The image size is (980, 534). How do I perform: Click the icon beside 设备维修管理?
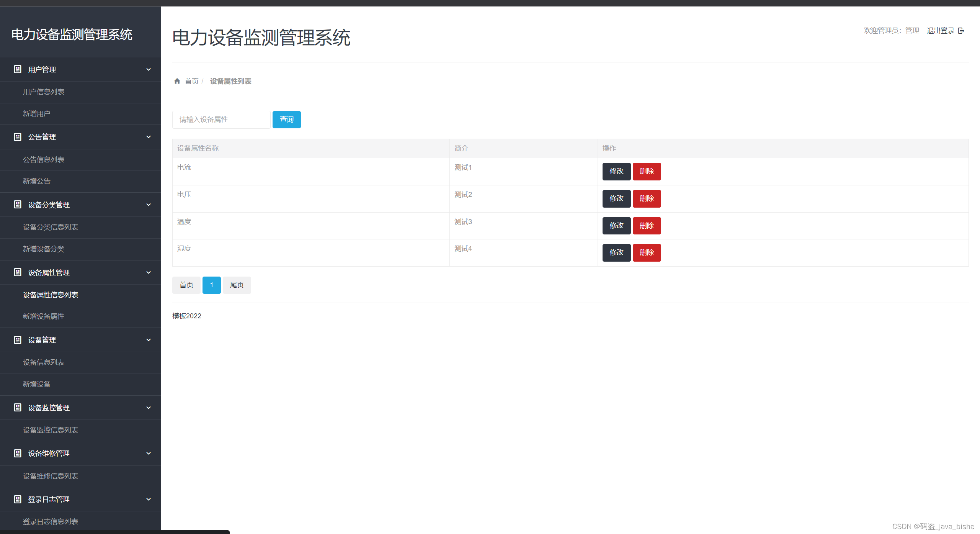coord(18,453)
